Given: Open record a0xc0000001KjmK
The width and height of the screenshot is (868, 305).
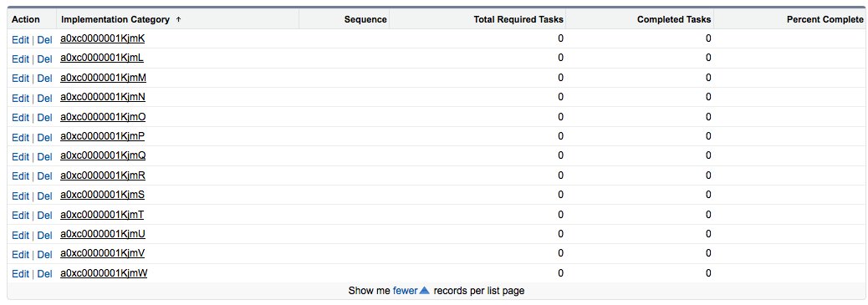Looking at the screenshot, I should tap(102, 38).
